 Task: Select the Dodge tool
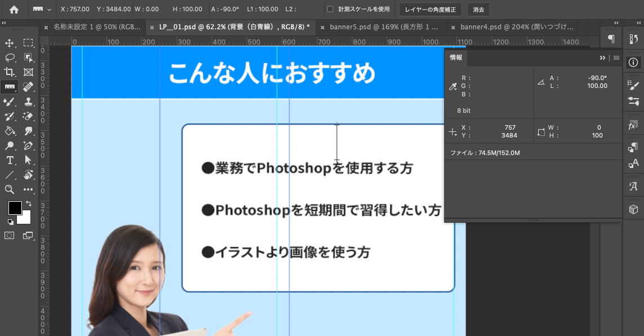(x=10, y=145)
